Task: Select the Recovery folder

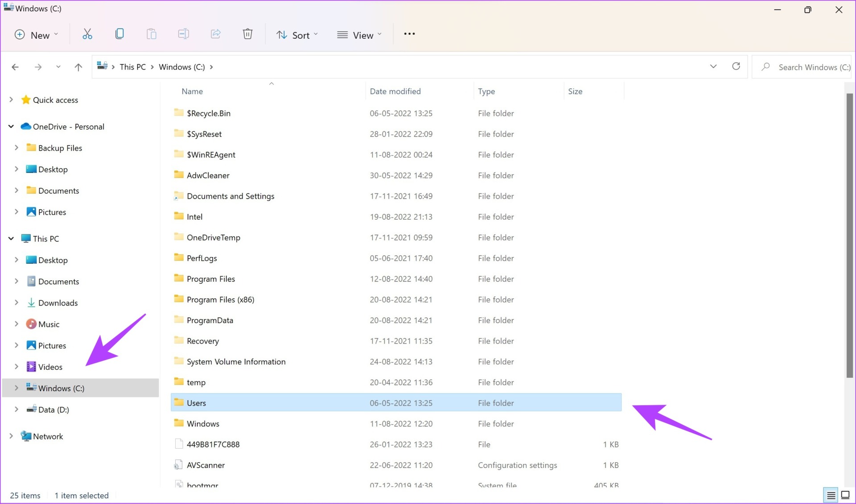Action: [x=202, y=341]
